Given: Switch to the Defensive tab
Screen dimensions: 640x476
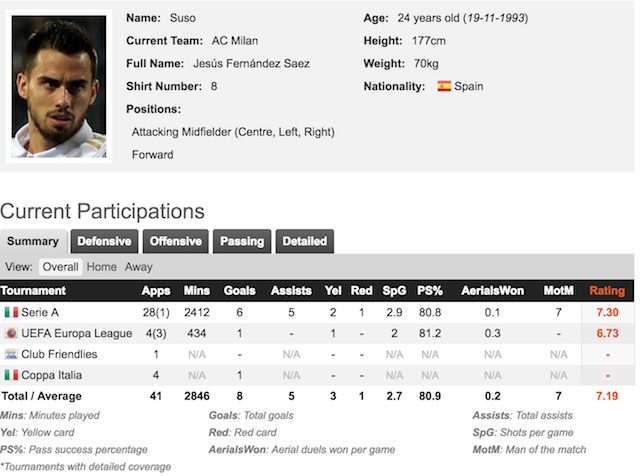Looking at the screenshot, I should [104, 241].
